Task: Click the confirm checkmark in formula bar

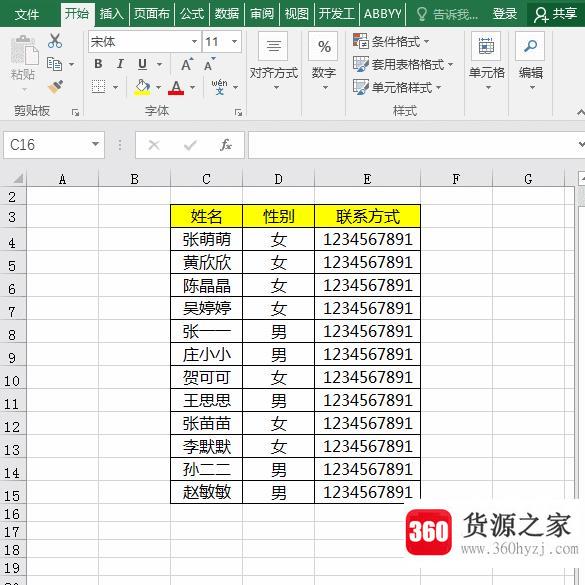Action: tap(190, 145)
